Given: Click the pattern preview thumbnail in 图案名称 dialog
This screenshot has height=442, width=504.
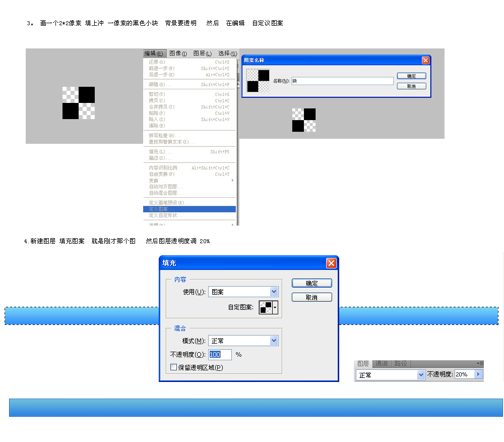Looking at the screenshot, I should (258, 81).
